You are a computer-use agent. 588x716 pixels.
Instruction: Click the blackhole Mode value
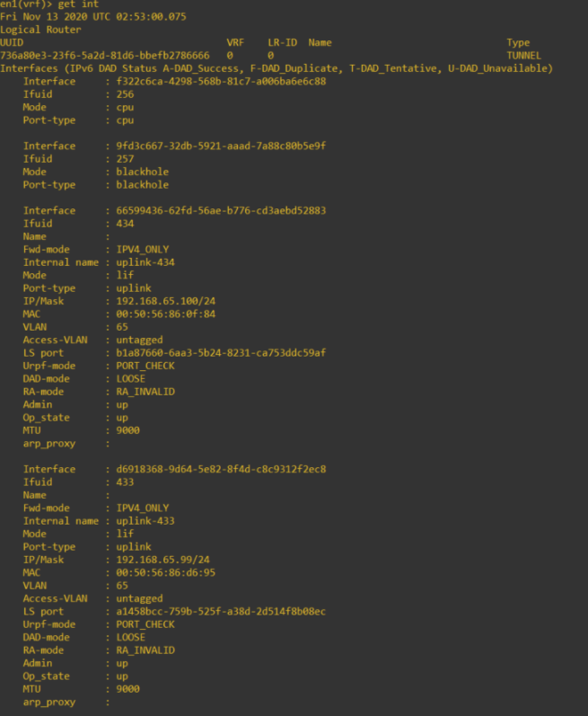point(143,172)
